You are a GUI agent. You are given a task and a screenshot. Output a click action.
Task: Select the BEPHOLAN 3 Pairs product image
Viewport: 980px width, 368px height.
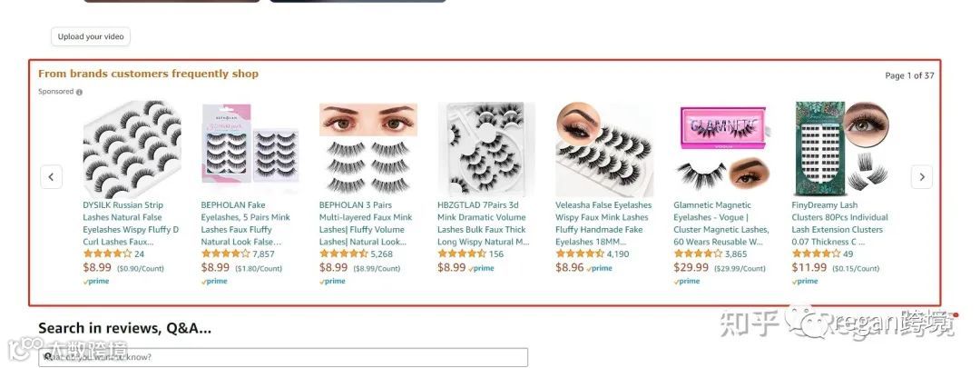click(368, 149)
